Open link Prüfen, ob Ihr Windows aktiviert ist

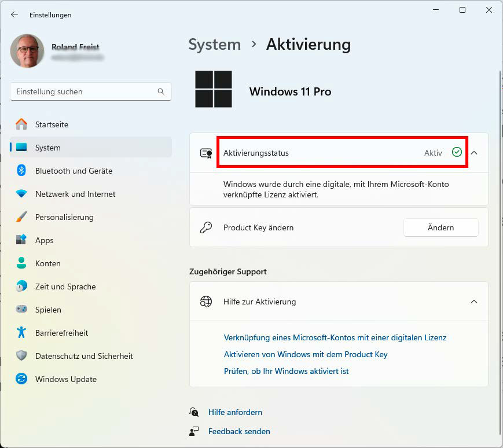[286, 371]
